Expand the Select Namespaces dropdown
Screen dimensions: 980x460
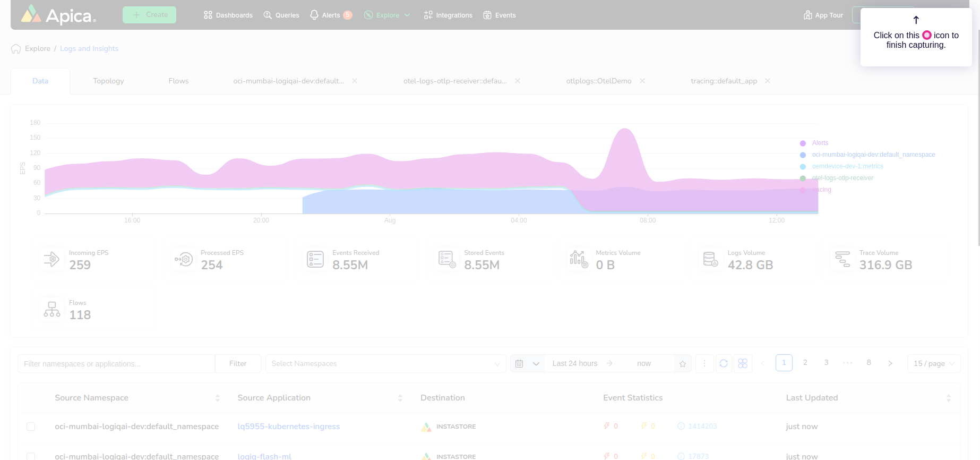(x=385, y=364)
